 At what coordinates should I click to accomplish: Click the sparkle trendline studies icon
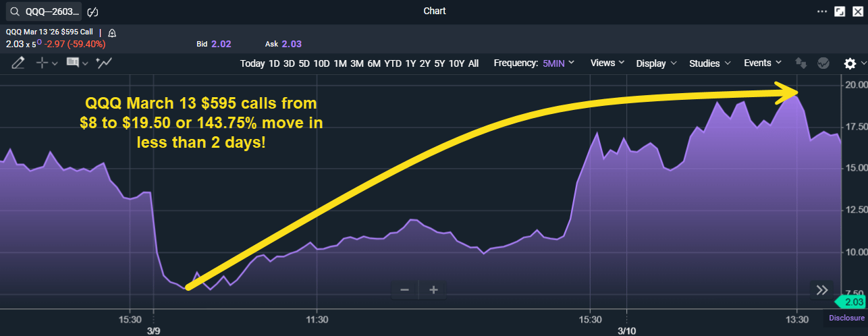click(104, 63)
